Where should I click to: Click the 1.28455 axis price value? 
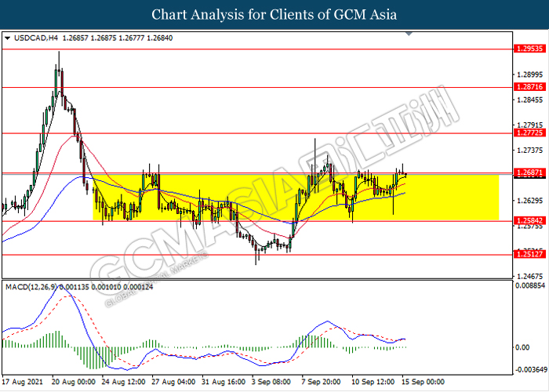529,100
